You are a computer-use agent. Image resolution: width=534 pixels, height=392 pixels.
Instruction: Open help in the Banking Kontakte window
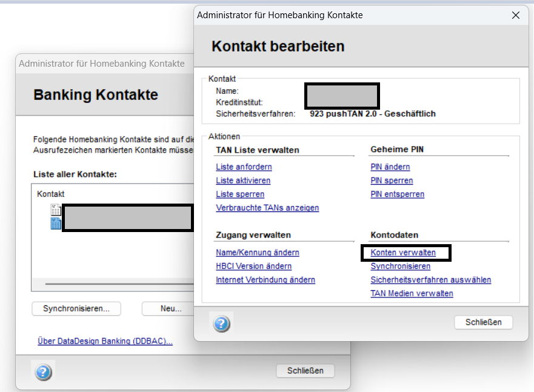[43, 372]
